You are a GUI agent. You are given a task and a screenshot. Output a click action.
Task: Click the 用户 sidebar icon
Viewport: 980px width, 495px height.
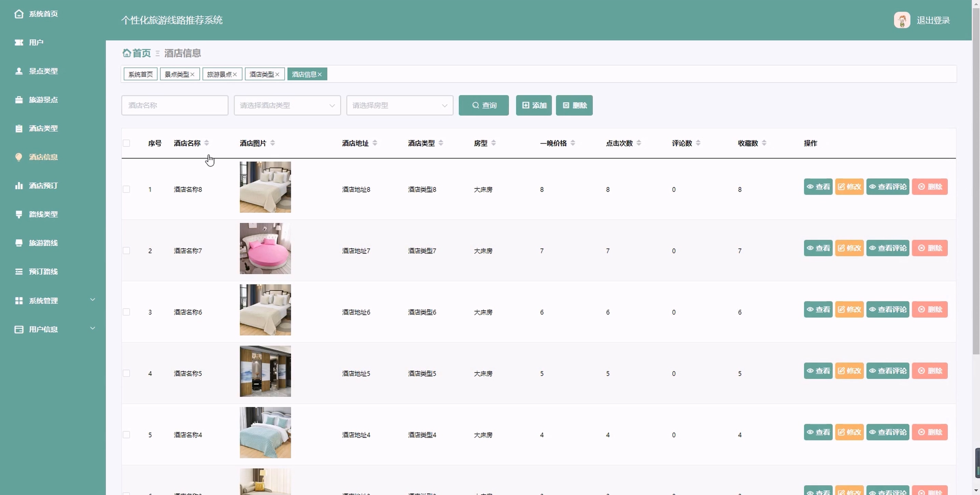pyautogui.click(x=19, y=43)
